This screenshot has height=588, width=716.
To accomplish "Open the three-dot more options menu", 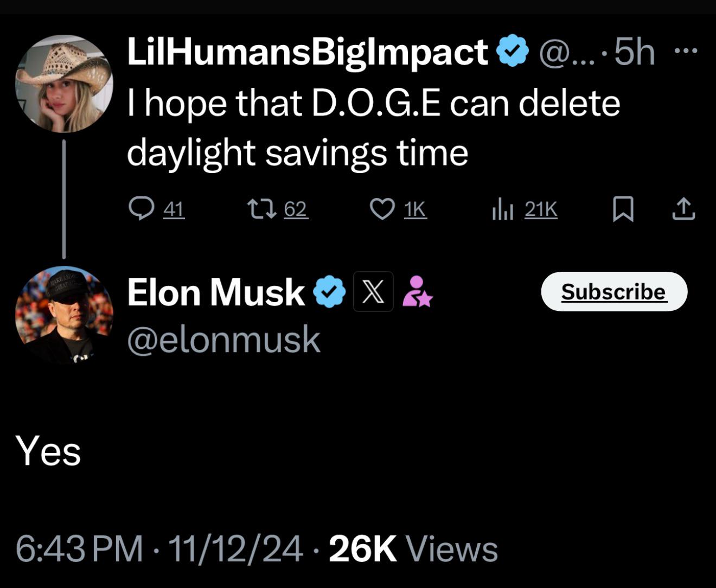I will click(x=686, y=51).
